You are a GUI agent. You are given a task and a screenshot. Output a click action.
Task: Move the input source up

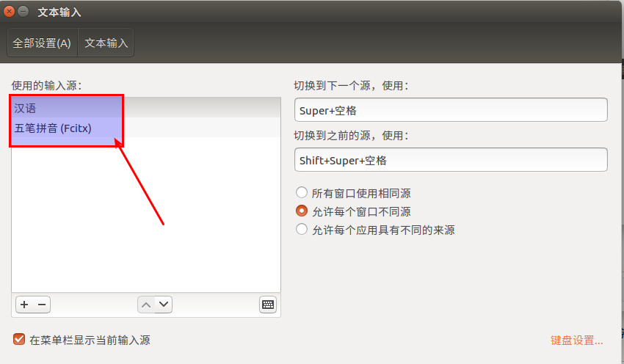click(x=146, y=305)
